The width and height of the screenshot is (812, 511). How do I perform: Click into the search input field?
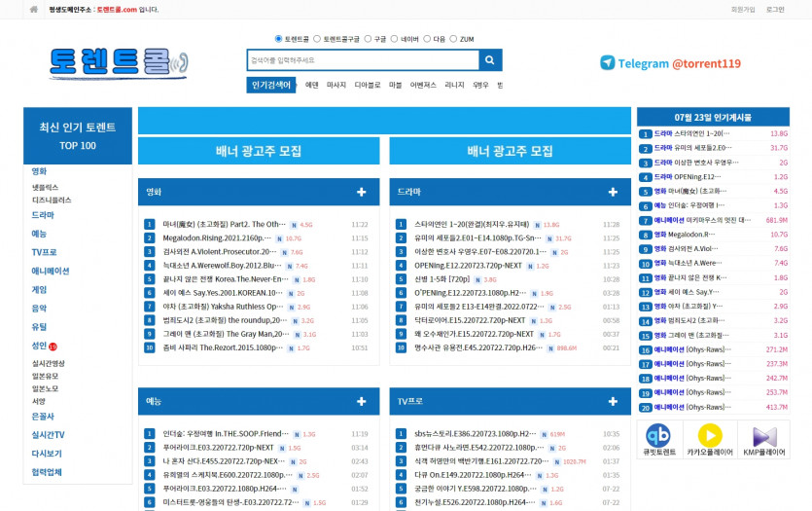click(362, 60)
